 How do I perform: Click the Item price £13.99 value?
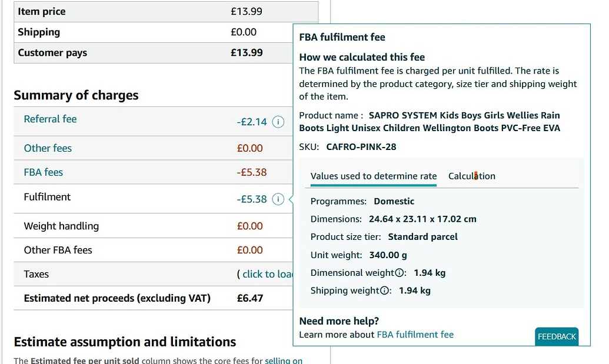246,11
